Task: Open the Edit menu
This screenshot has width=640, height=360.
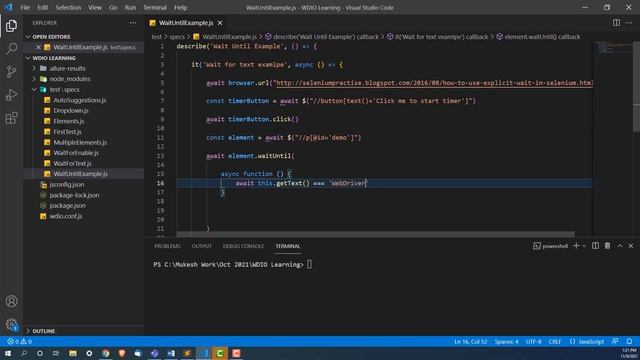Action: pos(42,7)
